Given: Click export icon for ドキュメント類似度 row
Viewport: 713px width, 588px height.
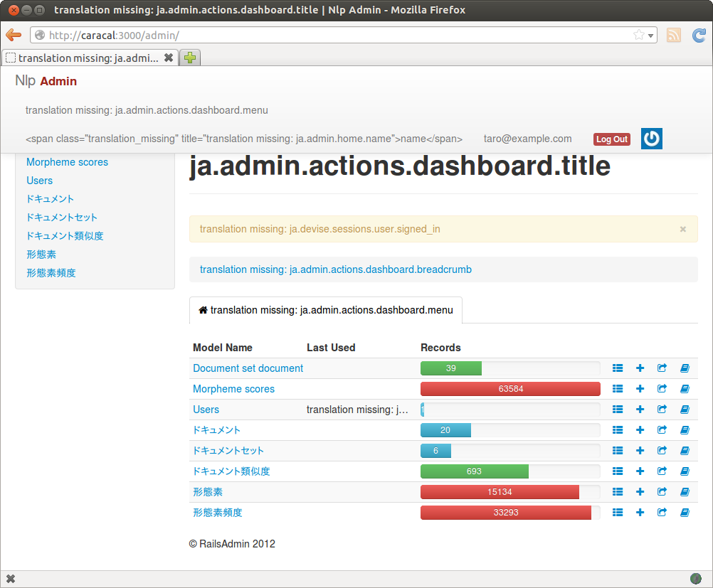Looking at the screenshot, I should [662, 471].
